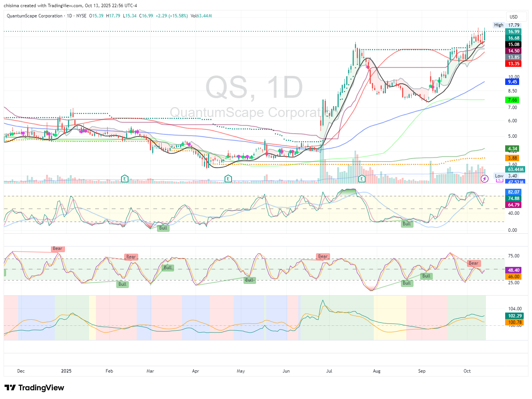Click the Bull label near early February
This screenshot has height=399, width=532.
point(122,284)
